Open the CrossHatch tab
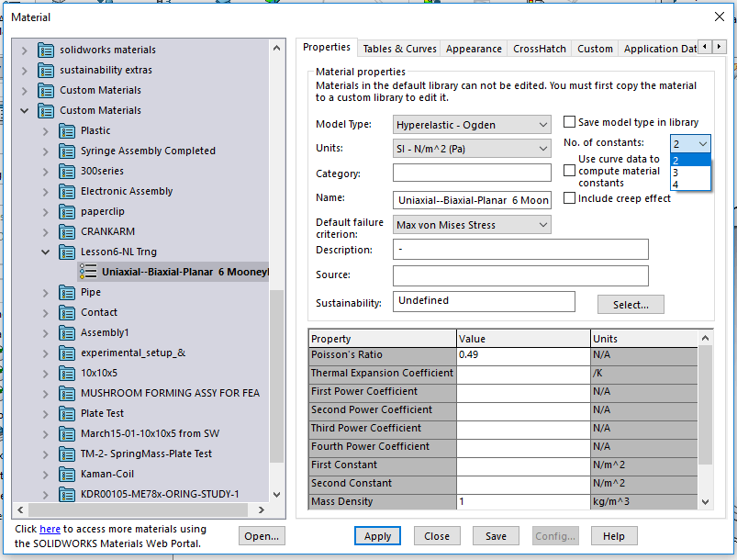The image size is (737, 560). click(x=540, y=49)
